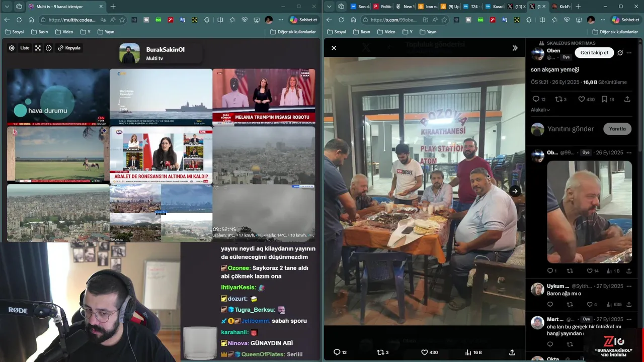
Task: Toggle fullscreen icon in Multi tv toolbar
Action: tap(38, 48)
